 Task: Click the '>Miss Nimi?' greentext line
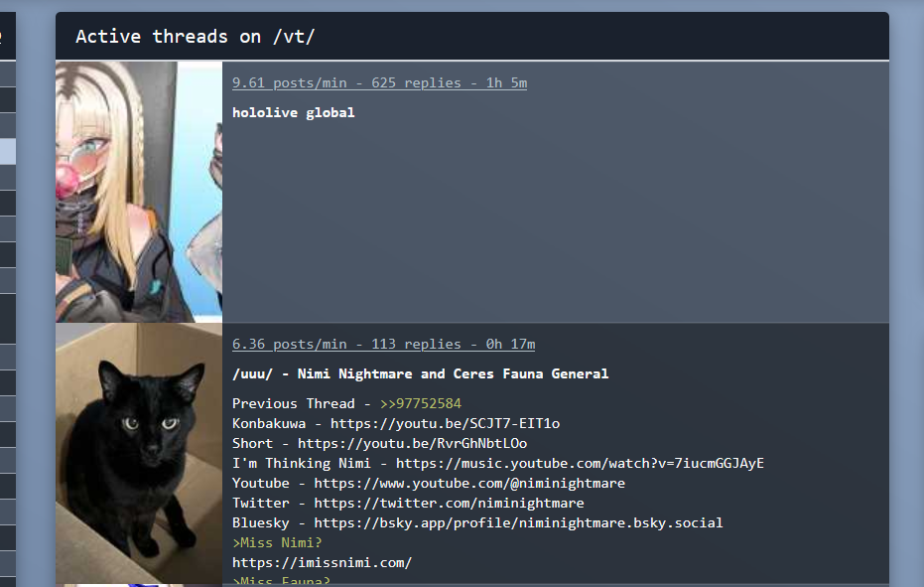(x=277, y=542)
